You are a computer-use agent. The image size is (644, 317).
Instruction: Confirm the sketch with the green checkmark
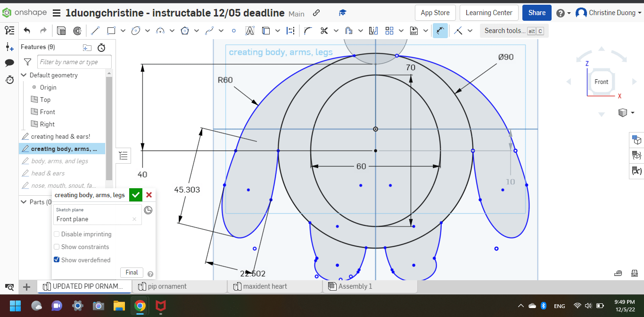click(136, 194)
